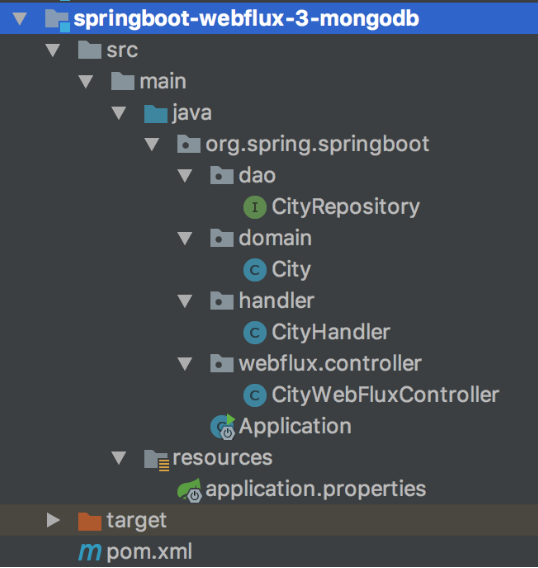Click the class icon beside City
This screenshot has width=538, height=568.
tap(255, 270)
